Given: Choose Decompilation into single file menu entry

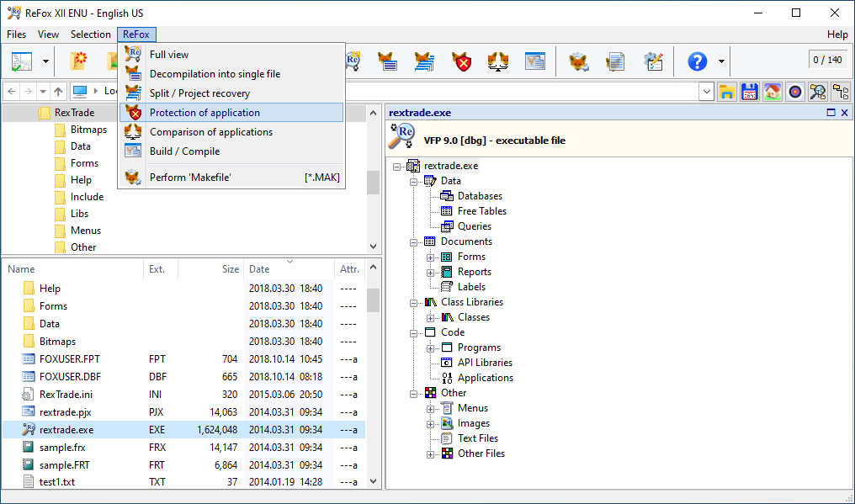Looking at the screenshot, I should point(231,74).
